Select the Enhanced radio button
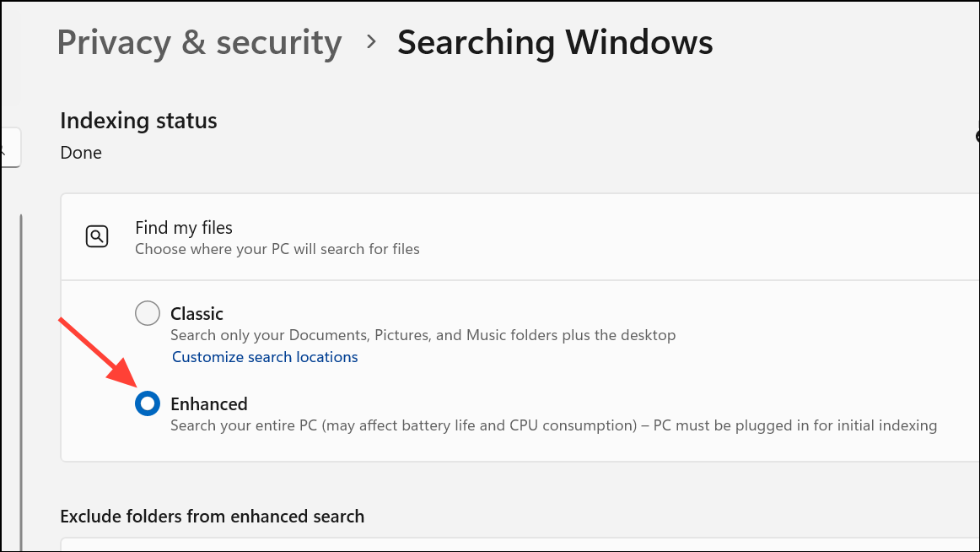 click(148, 403)
